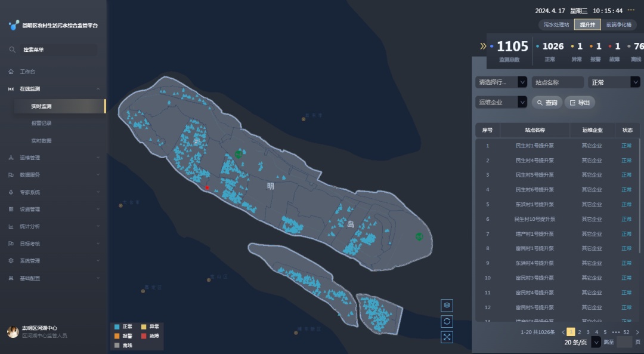Click the 异常 yellow legend swatch

[144, 327]
